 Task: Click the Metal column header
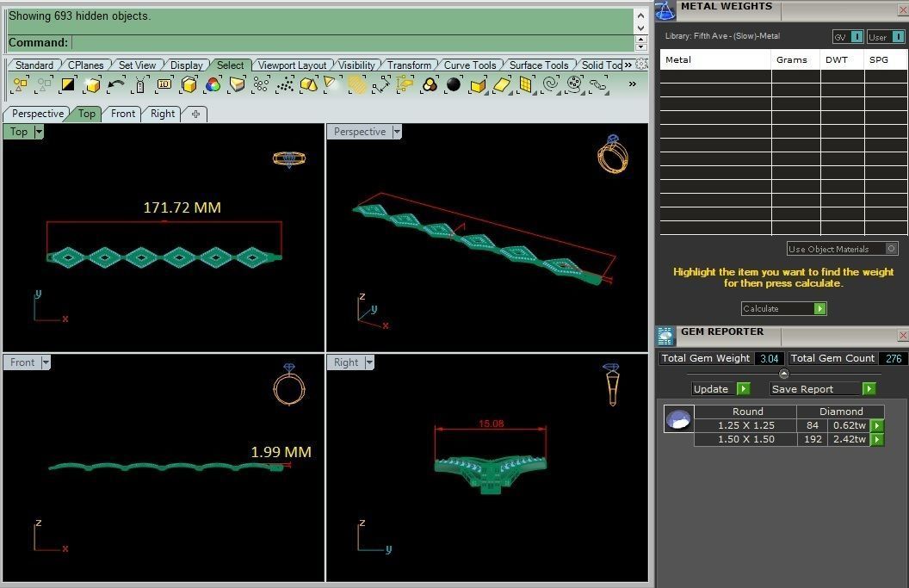(x=715, y=59)
